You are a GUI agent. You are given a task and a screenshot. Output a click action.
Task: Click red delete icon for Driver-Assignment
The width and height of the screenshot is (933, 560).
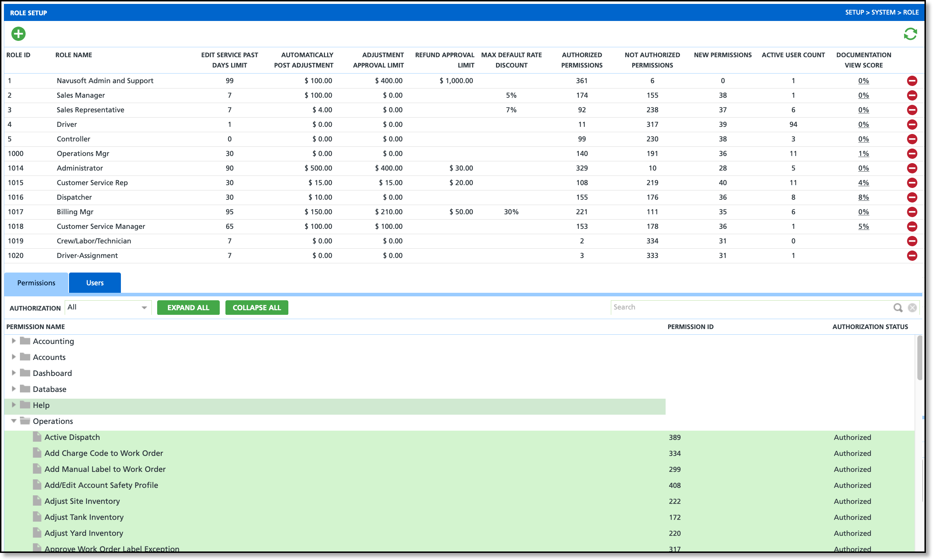coord(912,255)
